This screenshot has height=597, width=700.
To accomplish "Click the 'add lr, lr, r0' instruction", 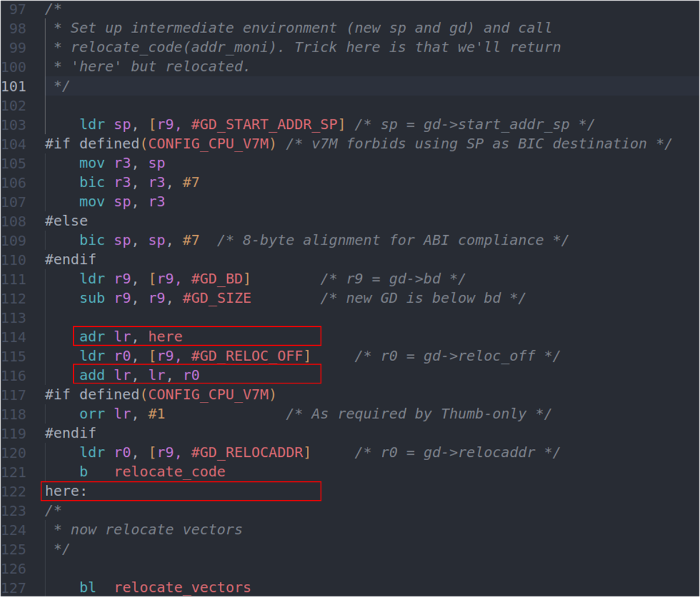I will (x=139, y=375).
